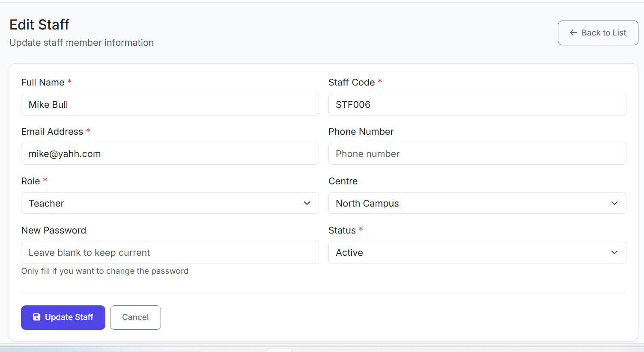Click the New Password field label
This screenshot has height=352, width=644.
pyautogui.click(x=54, y=231)
